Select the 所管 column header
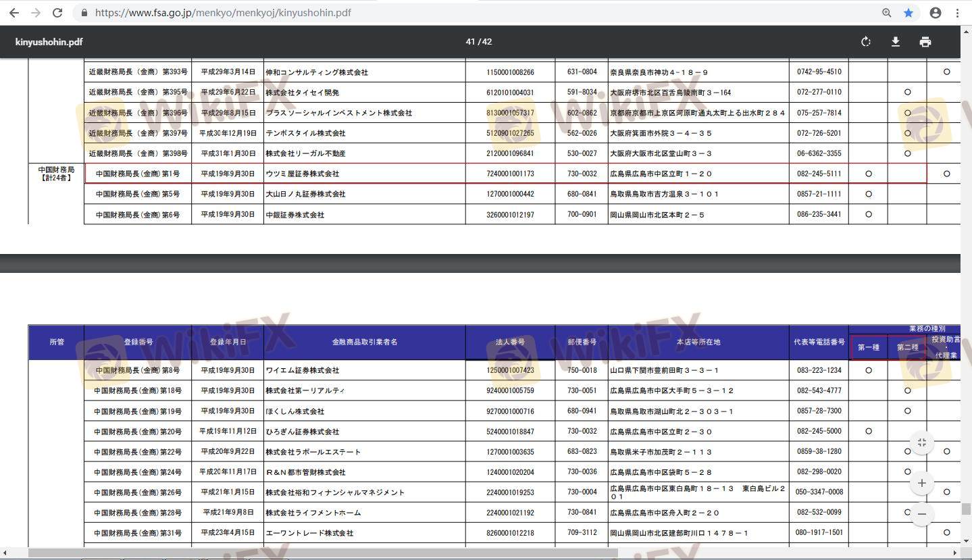 tap(57, 342)
